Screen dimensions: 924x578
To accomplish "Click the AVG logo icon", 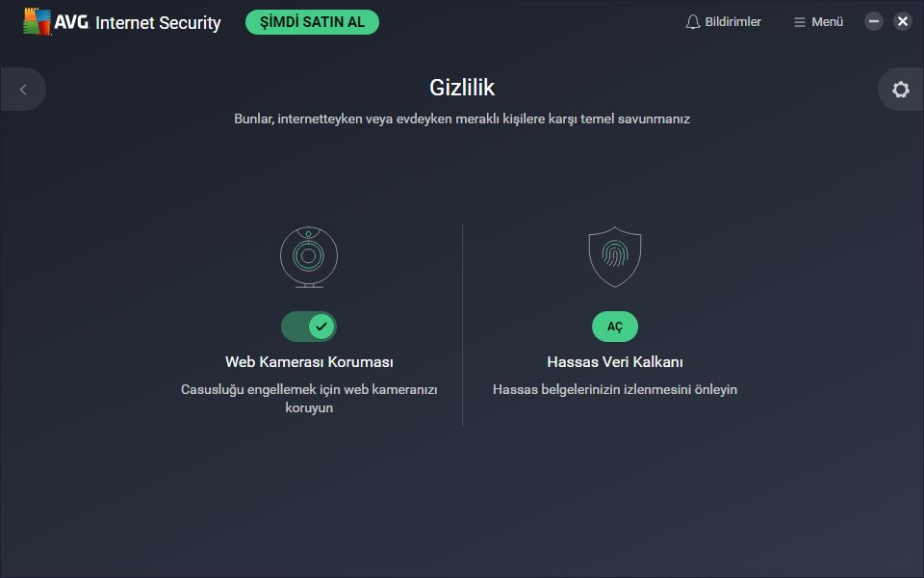I will (37, 22).
